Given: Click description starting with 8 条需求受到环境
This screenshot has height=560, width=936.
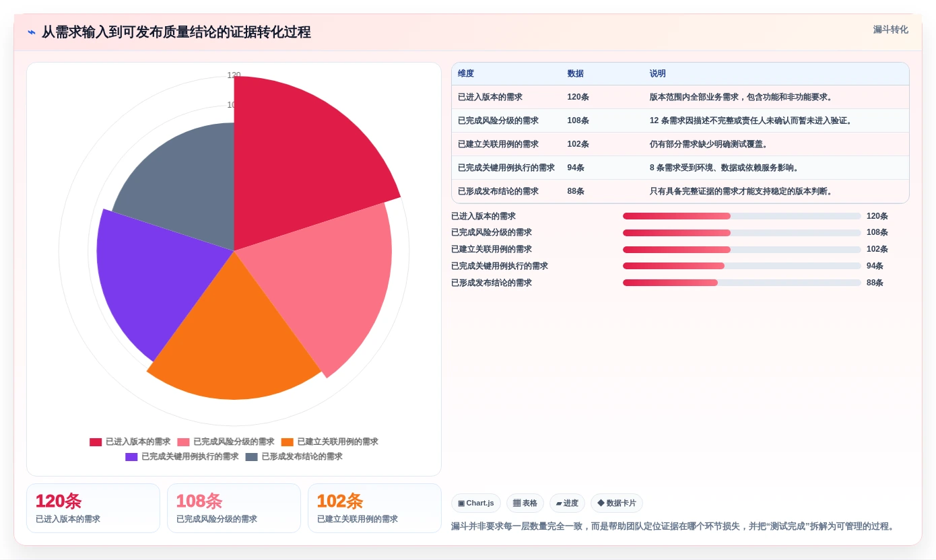Looking at the screenshot, I should [725, 168].
